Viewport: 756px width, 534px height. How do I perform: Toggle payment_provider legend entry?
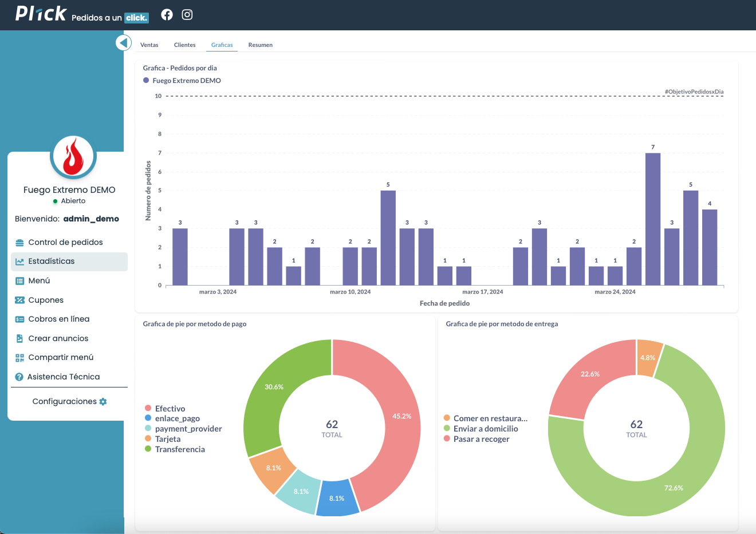coord(183,429)
